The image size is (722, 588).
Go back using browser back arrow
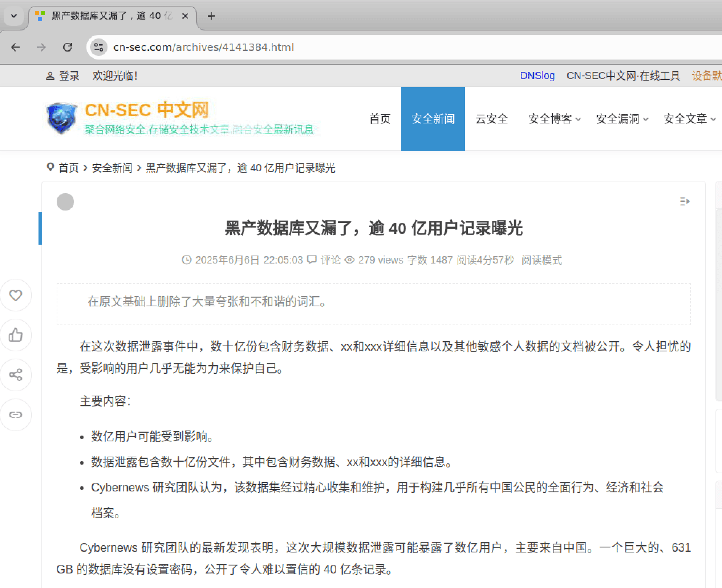click(x=16, y=47)
